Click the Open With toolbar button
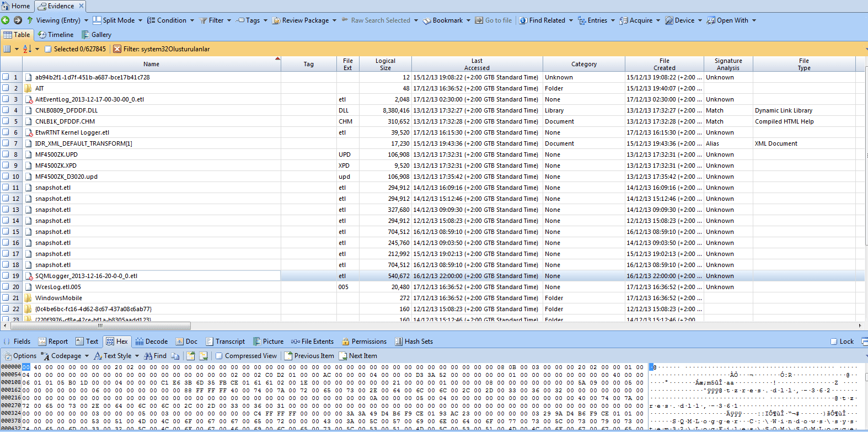 pyautogui.click(x=732, y=20)
